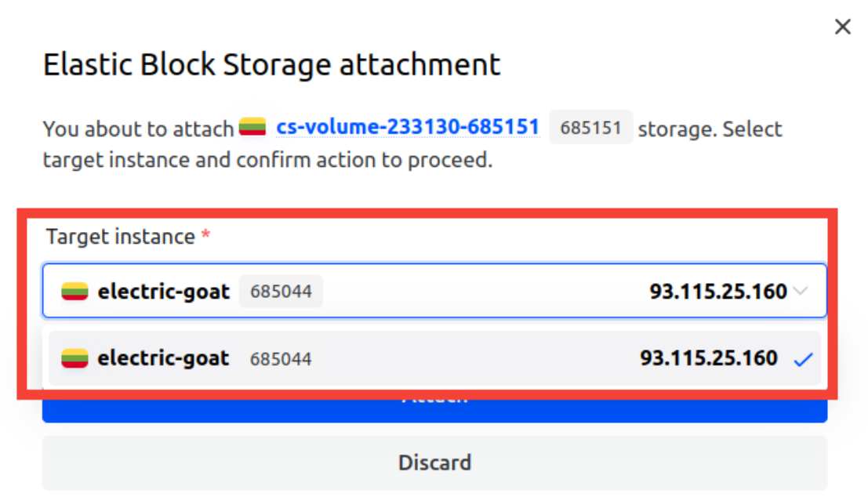
Task: Click the 685044 badge in the dropdown list option
Action: (281, 360)
